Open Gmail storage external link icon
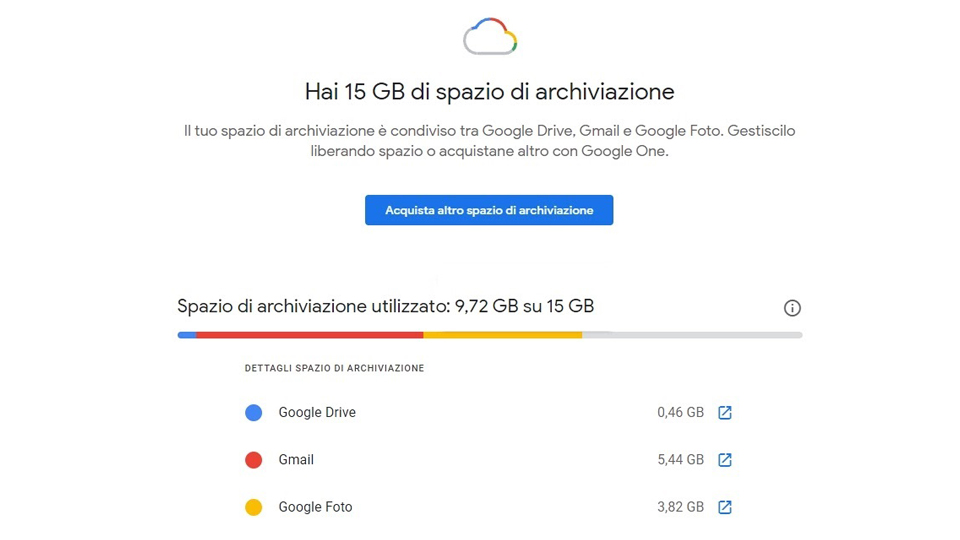The width and height of the screenshot is (960, 540). coord(725,460)
